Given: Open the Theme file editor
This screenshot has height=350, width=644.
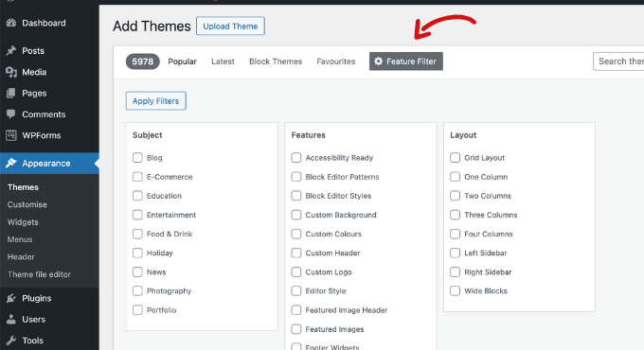Looking at the screenshot, I should [39, 274].
